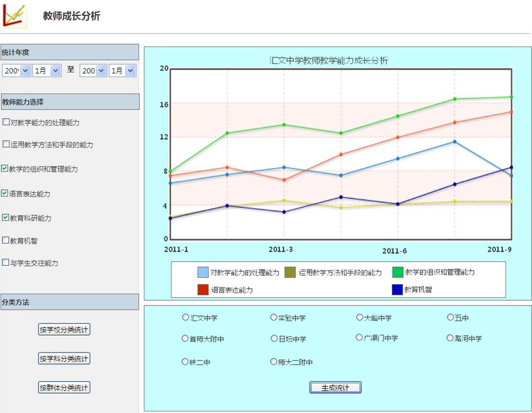The height and width of the screenshot is (413, 532).
Task: Click x-axis label 2011-1
Action: pos(176,249)
